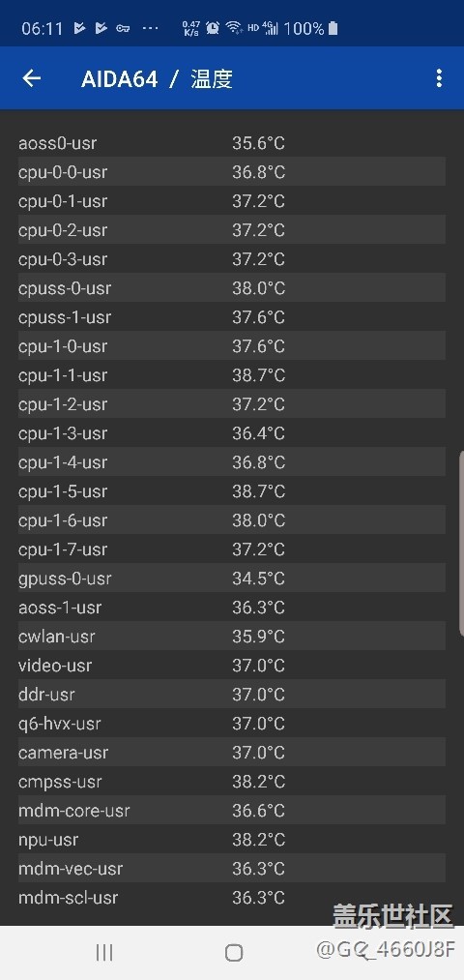The width and height of the screenshot is (464, 980).
Task: Select the gpuss-0-usr row
Action: click(x=232, y=579)
